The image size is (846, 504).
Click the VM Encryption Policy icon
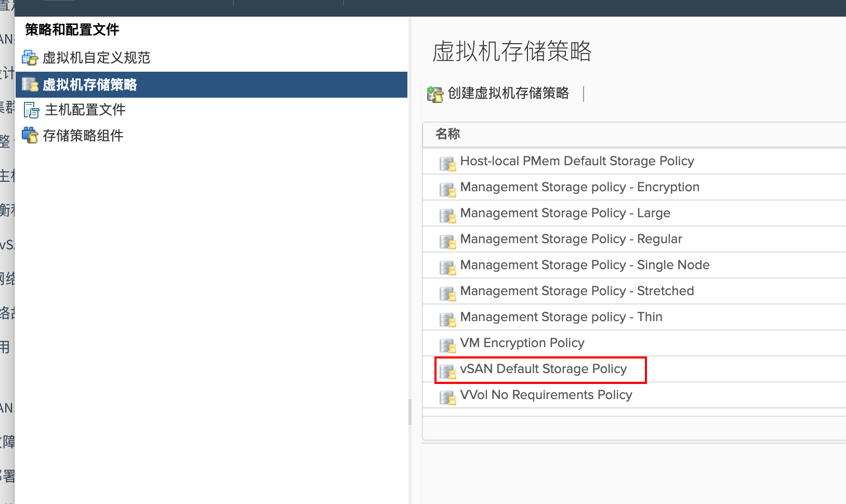pos(447,345)
